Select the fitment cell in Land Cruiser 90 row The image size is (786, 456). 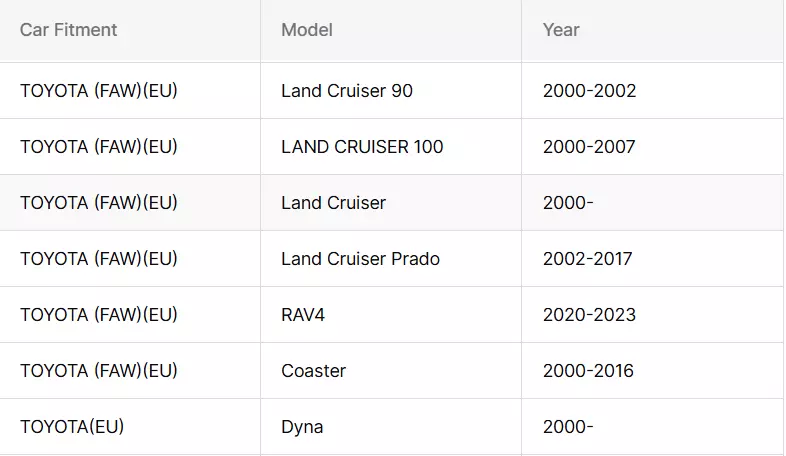click(130, 91)
